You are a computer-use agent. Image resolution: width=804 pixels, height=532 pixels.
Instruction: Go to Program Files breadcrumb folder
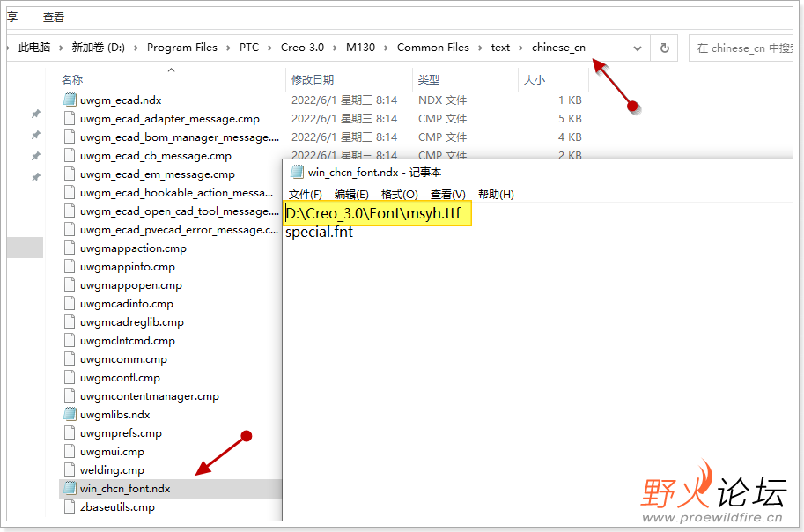coord(182,48)
